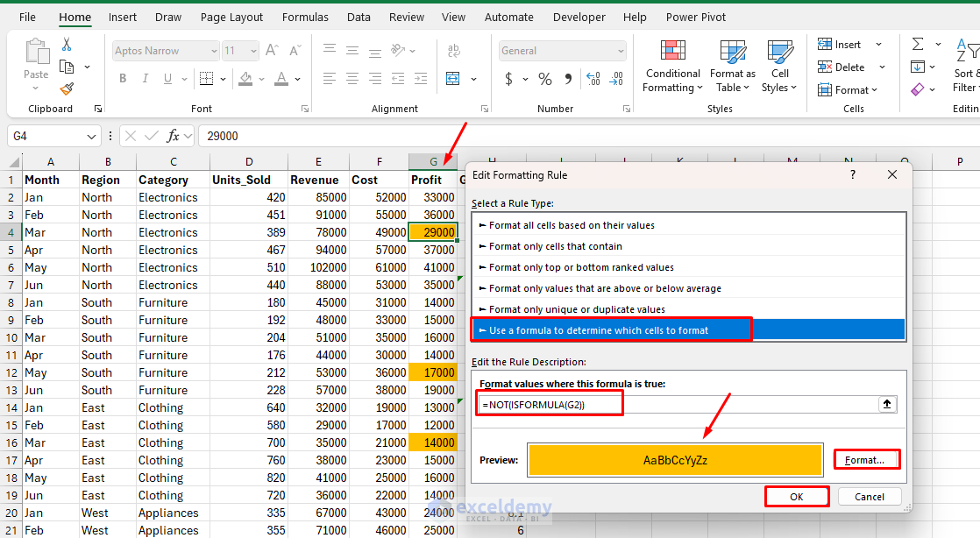
Task: Open the font size dropdown
Action: point(253,51)
